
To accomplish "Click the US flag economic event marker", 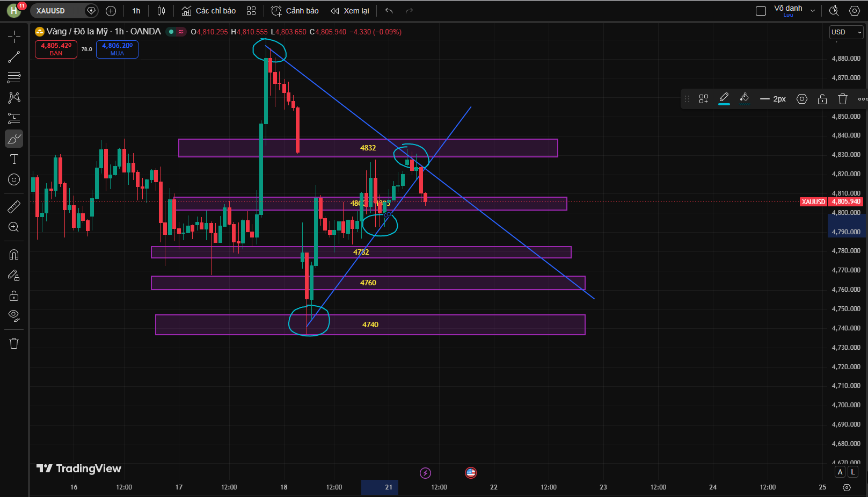I will tap(471, 473).
